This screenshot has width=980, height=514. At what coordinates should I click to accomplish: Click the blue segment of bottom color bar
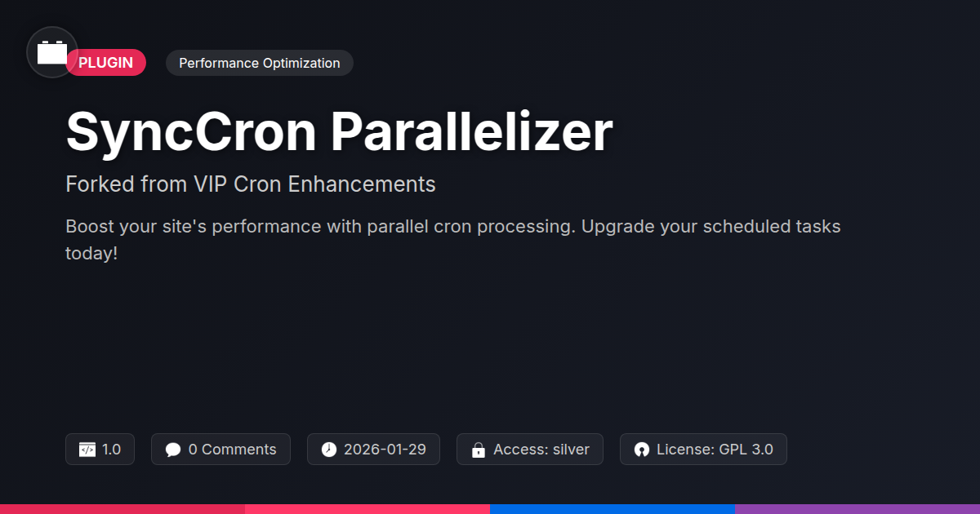612,508
